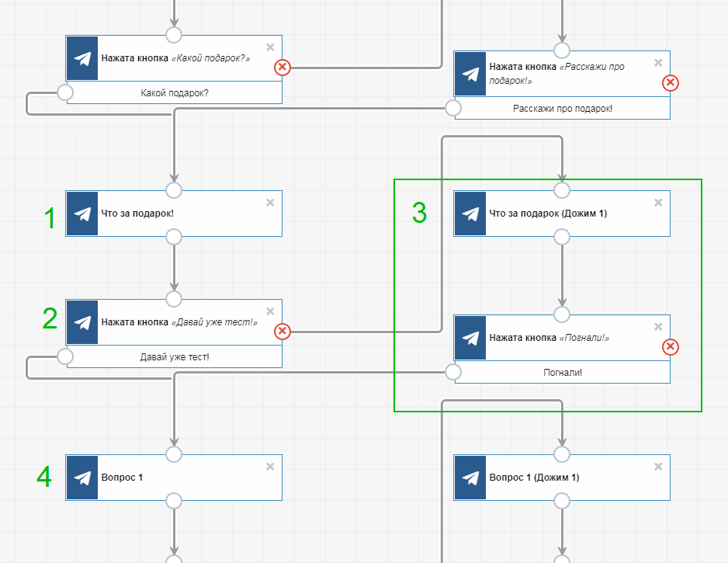Screen dimensions: 728x563
Task: Remove the «Что за подарок!» block
Action: pyautogui.click(x=270, y=203)
